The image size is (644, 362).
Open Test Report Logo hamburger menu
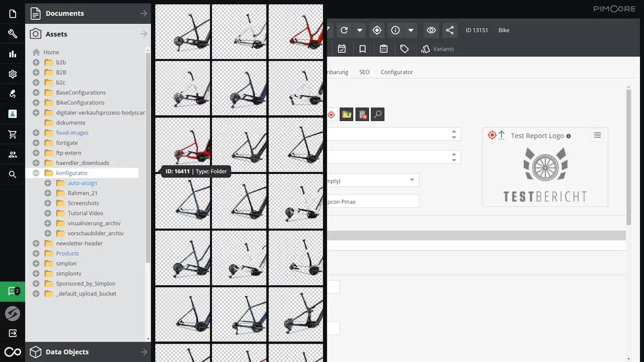coord(597,135)
